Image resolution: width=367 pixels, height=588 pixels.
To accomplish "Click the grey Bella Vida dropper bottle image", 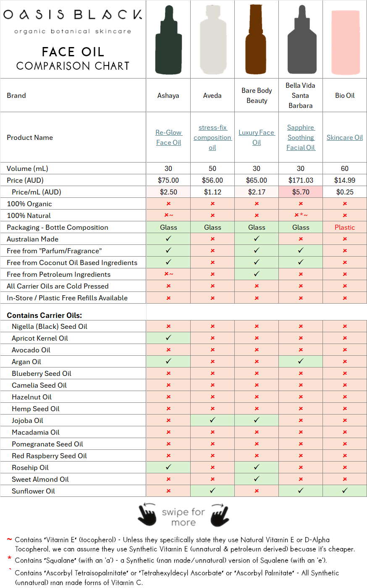I will pos(302,39).
